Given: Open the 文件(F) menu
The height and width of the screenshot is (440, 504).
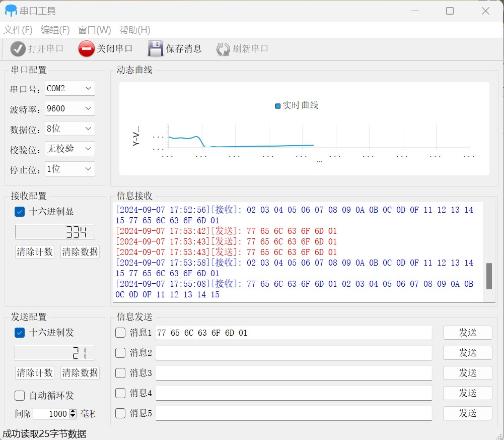Looking at the screenshot, I should tap(18, 30).
